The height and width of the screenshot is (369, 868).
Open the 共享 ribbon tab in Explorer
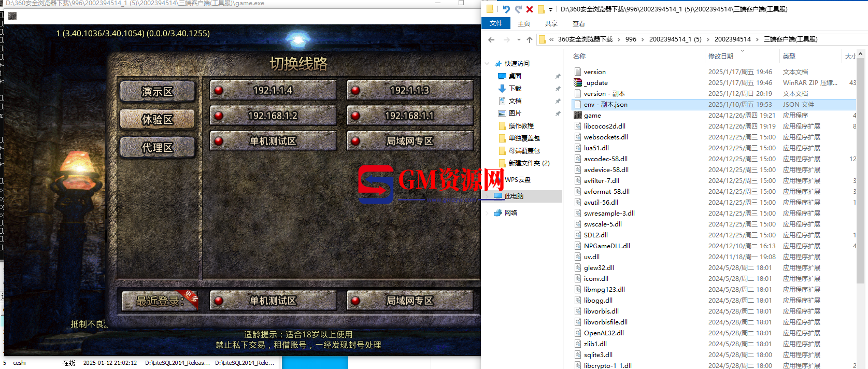pyautogui.click(x=551, y=23)
